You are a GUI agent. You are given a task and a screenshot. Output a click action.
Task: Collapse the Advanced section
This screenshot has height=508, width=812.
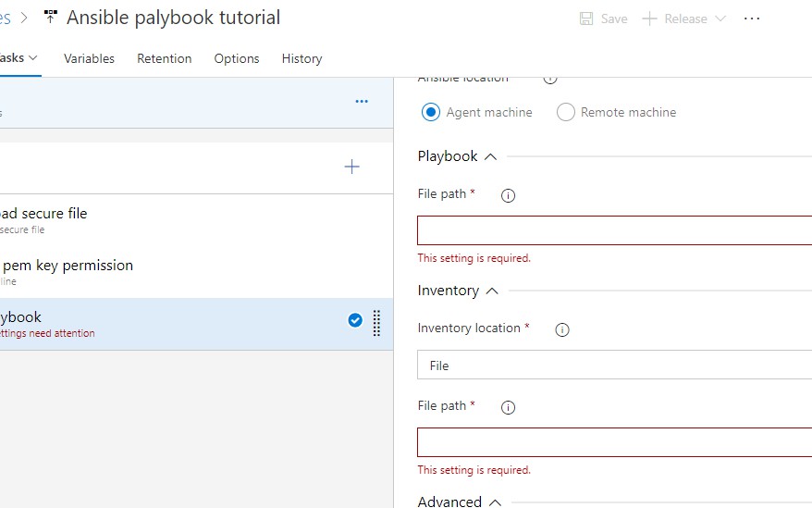tap(495, 502)
